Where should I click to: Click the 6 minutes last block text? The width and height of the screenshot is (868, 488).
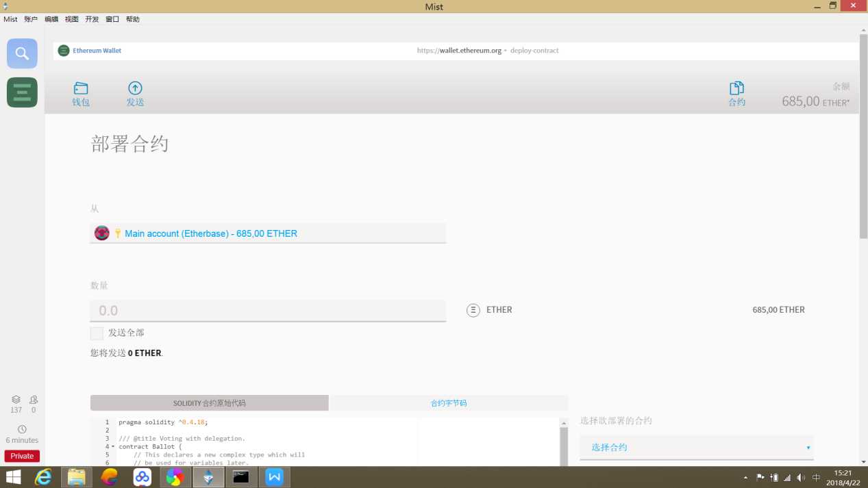point(22,440)
